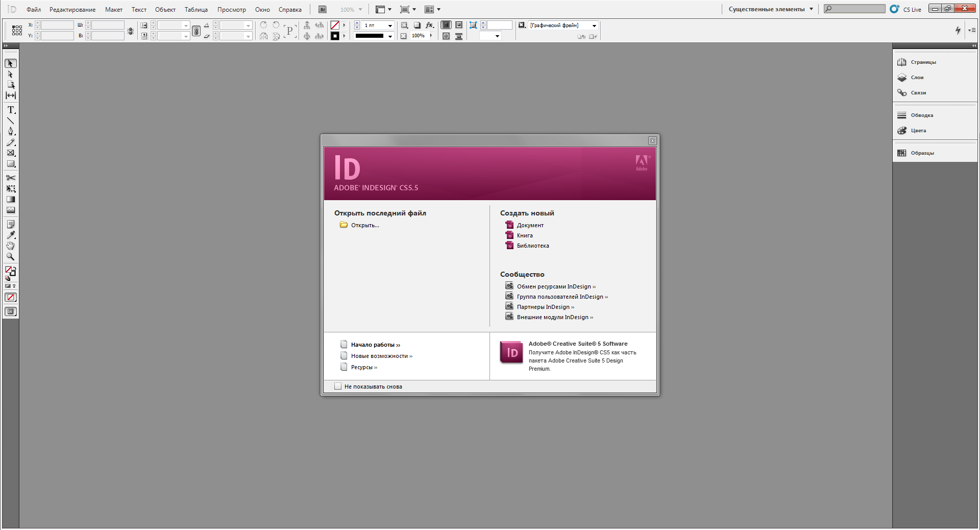The width and height of the screenshot is (980, 530).
Task: Check the 'Не показывать снова' checkbox
Action: click(338, 387)
